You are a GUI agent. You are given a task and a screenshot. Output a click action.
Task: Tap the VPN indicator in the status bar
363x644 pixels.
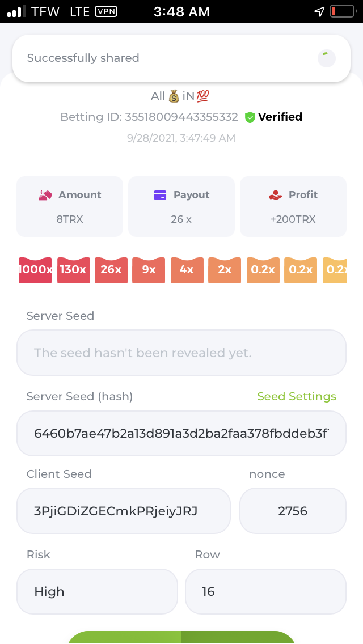(106, 11)
